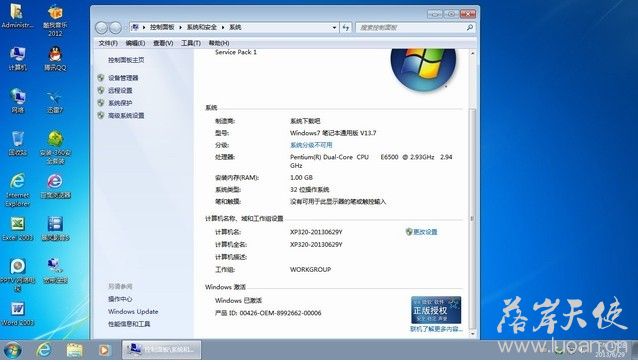Select the Pentium(R) Dual-Core CPU text
Viewport: 638px width, 362px height.
coord(329,157)
